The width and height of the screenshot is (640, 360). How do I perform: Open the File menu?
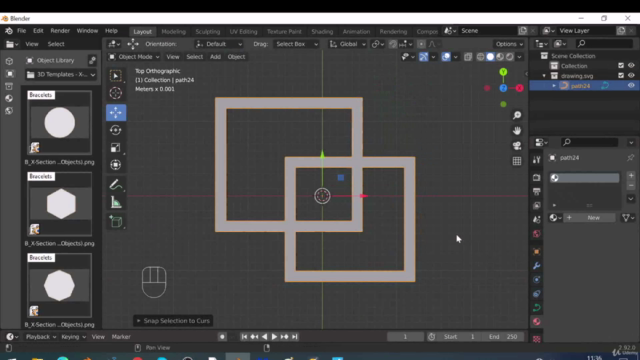22,31
